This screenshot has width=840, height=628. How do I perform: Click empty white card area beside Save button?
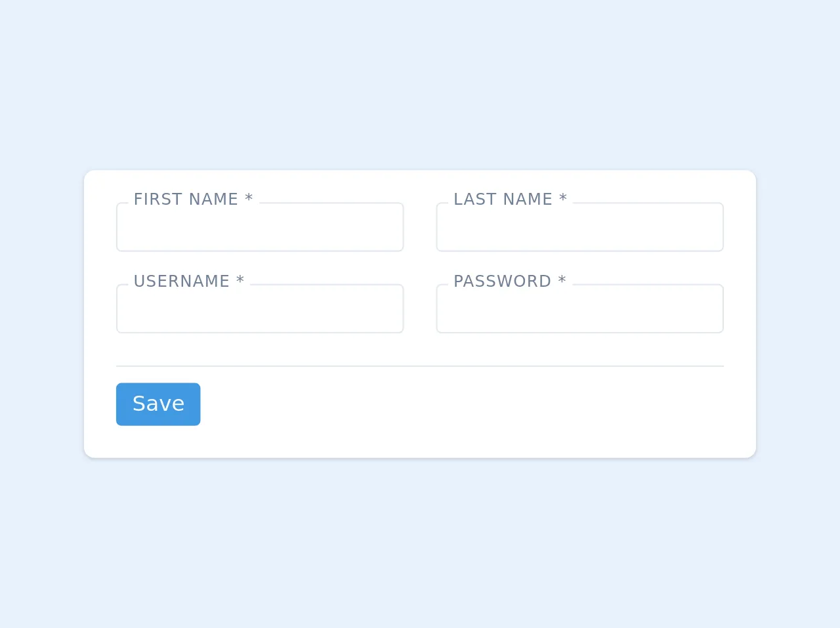click(459, 404)
